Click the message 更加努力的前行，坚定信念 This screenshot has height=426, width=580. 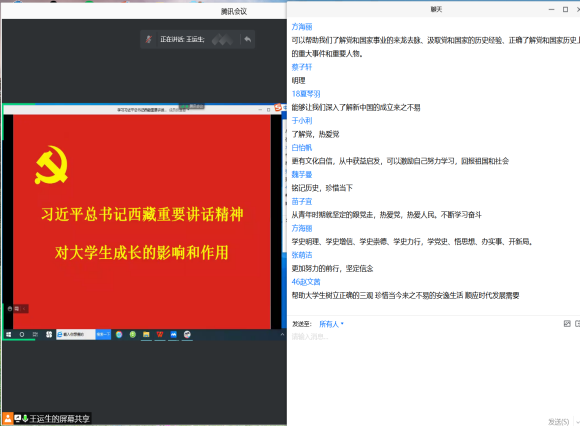pos(333,268)
